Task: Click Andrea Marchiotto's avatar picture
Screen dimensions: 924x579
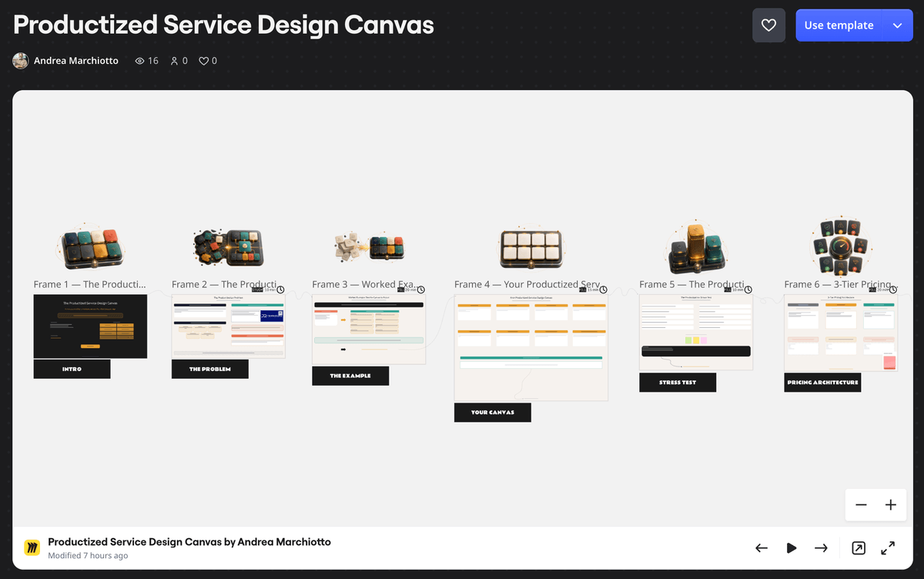Action: point(21,61)
